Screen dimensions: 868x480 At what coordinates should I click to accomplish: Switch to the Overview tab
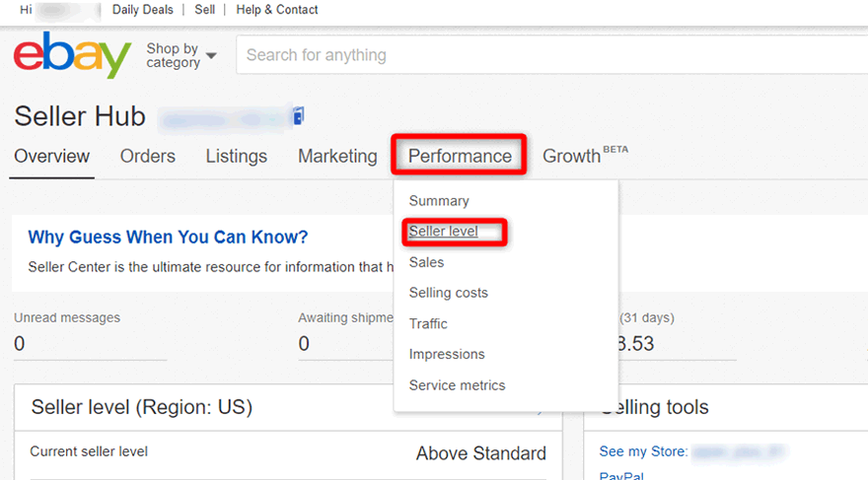click(52, 157)
